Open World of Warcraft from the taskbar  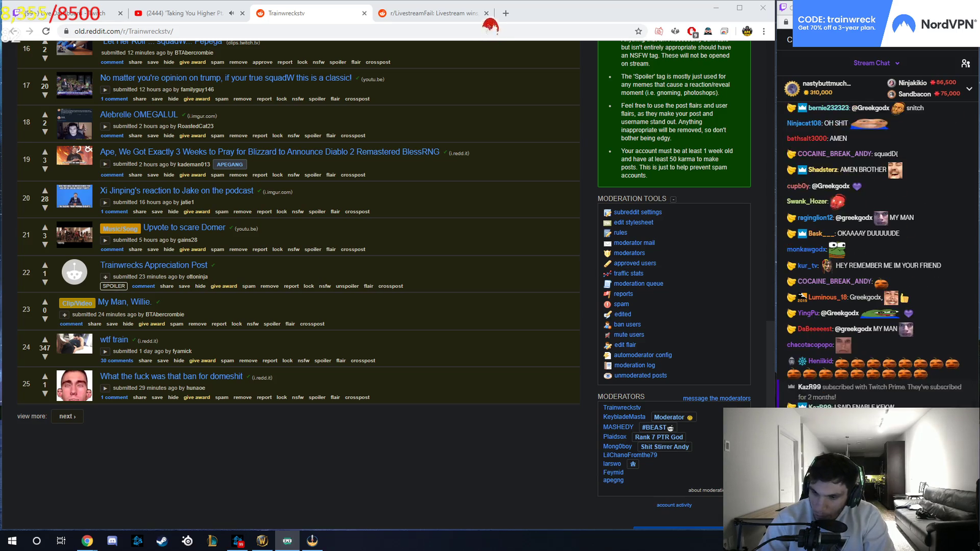[262, 541]
